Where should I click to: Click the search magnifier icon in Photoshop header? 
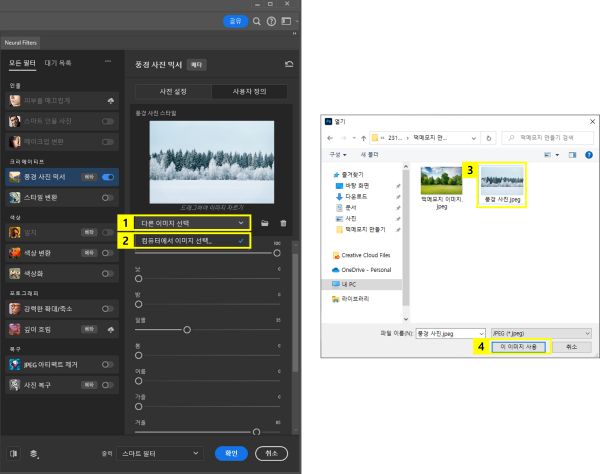click(x=257, y=21)
